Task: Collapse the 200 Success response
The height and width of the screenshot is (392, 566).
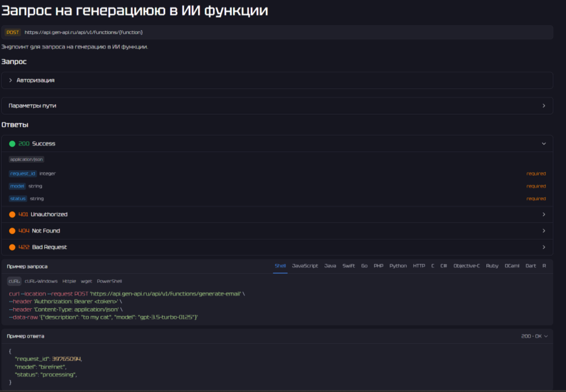Action: pos(543,143)
